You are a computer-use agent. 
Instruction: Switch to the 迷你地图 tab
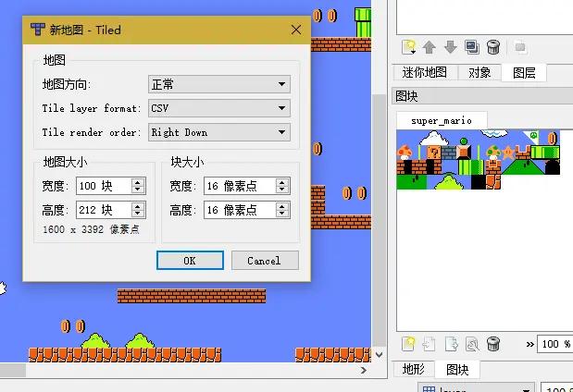(x=425, y=72)
